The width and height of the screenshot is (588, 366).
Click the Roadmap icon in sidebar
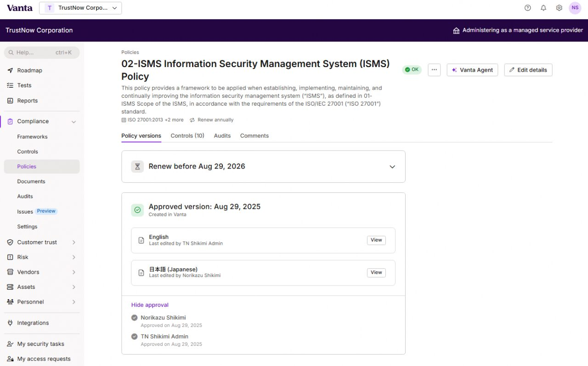(x=10, y=70)
